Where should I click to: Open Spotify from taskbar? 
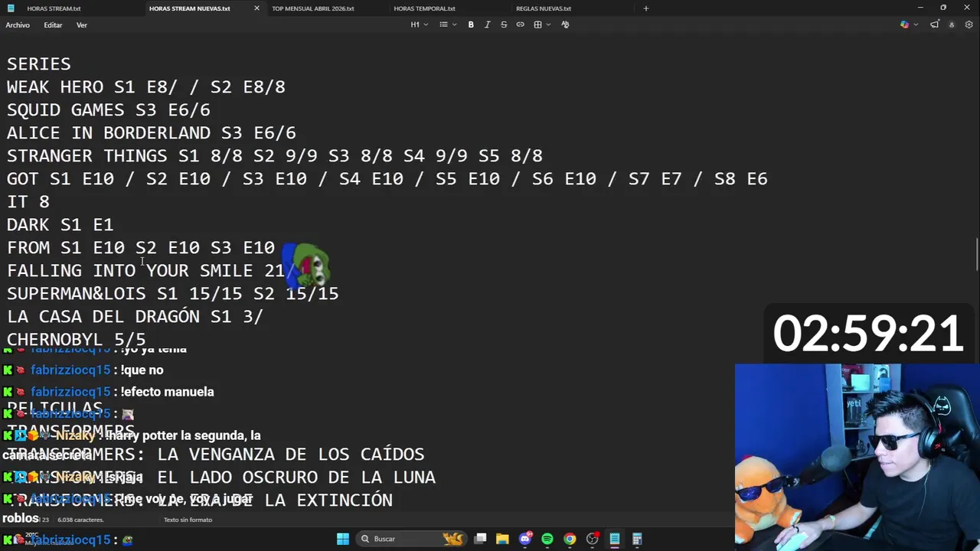(x=547, y=539)
